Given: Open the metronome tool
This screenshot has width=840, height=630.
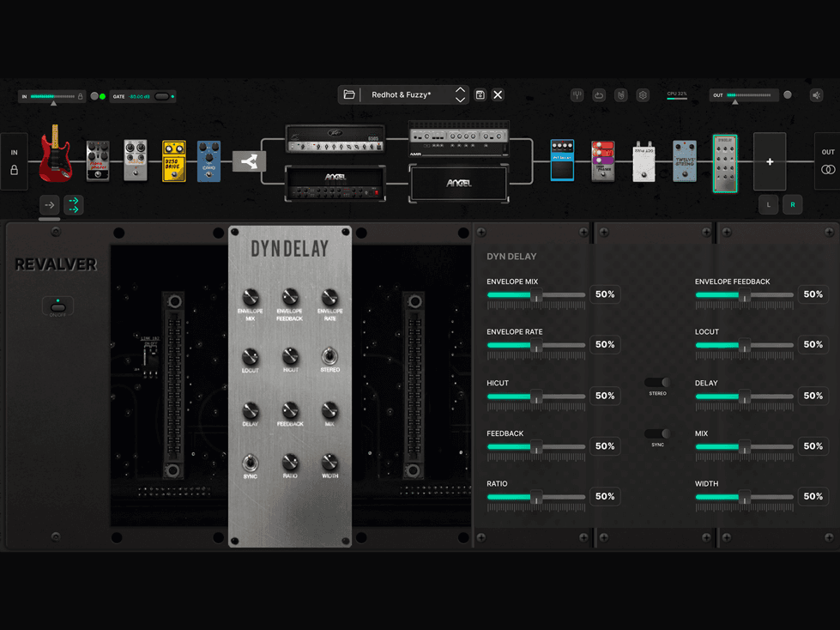Looking at the screenshot, I should point(620,94).
